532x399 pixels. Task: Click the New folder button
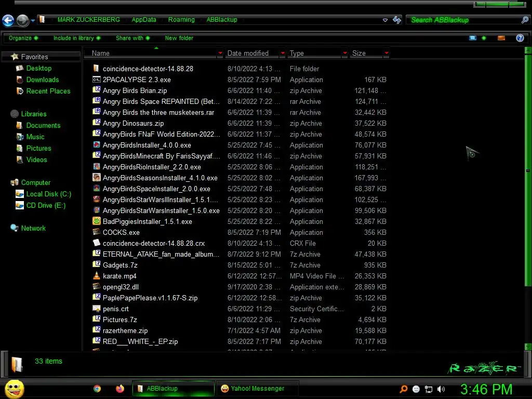point(179,38)
